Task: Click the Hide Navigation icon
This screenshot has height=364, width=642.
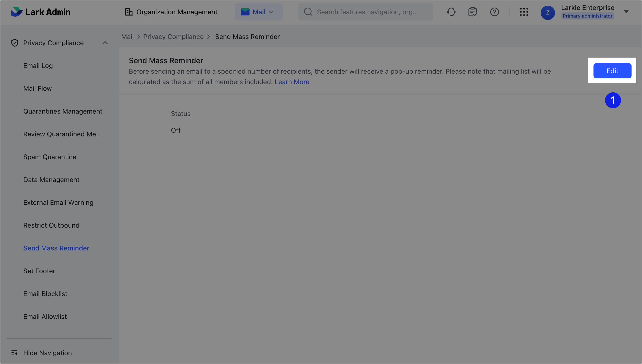Action: (x=14, y=353)
